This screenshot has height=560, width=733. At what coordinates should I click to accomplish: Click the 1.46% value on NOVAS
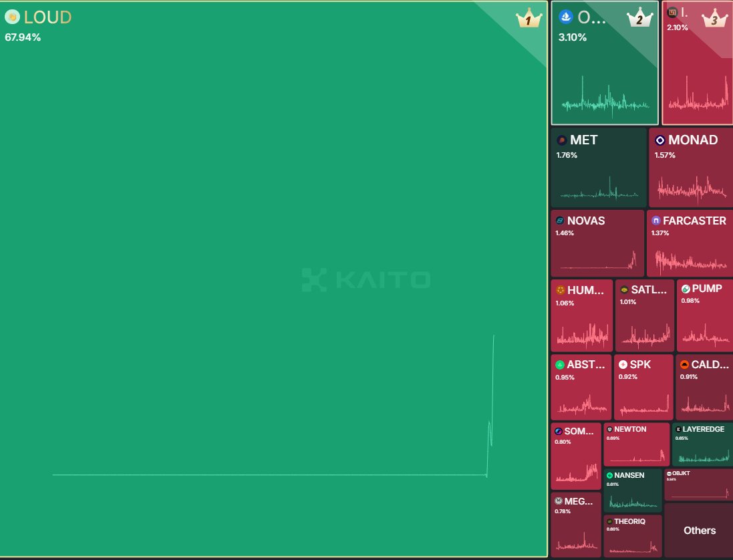pos(565,233)
